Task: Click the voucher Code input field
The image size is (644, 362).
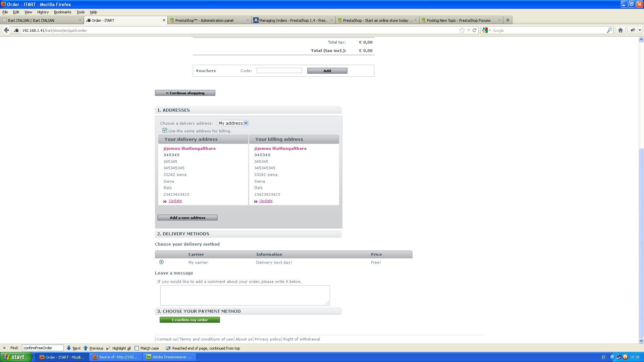Action: (x=279, y=70)
